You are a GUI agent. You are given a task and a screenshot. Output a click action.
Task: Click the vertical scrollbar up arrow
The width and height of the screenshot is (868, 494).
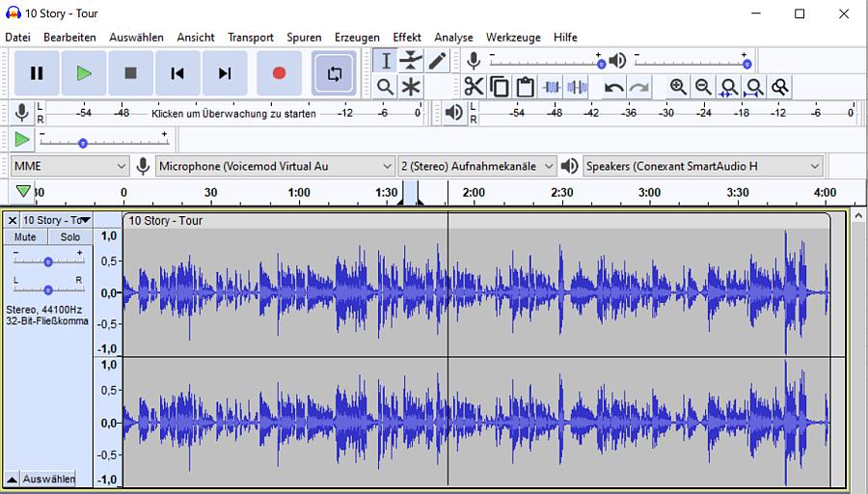click(858, 215)
